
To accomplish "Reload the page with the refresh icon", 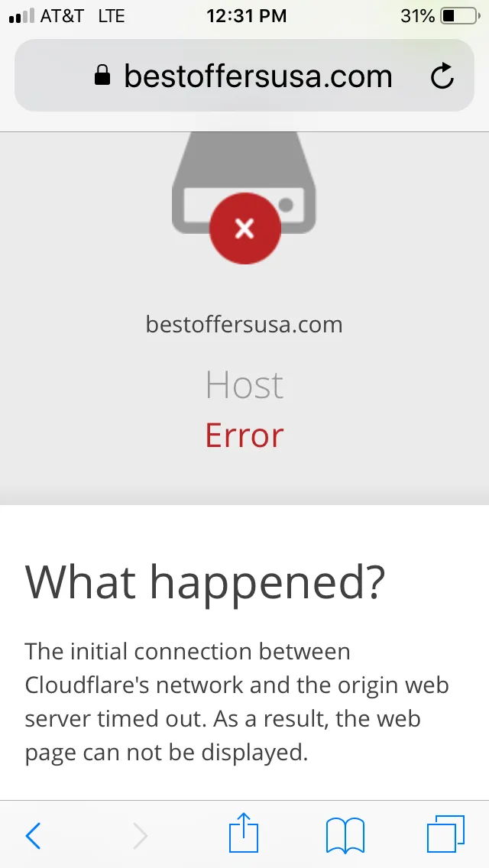I will [x=442, y=76].
